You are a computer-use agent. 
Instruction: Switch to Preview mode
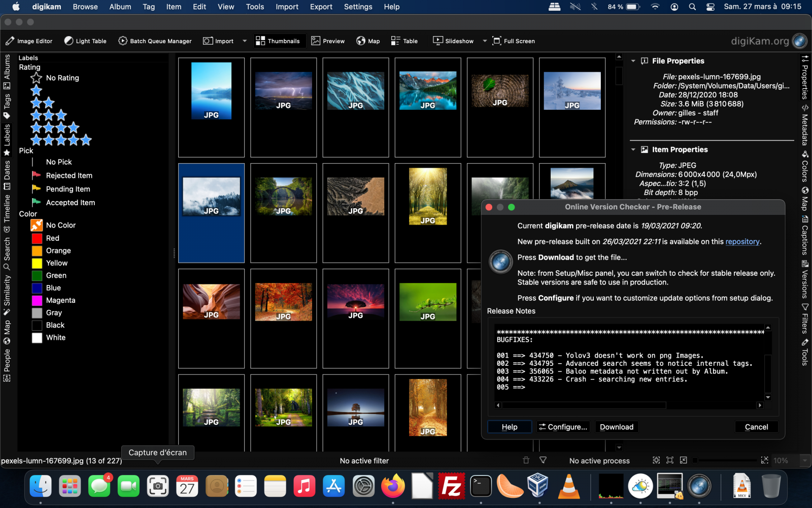coord(327,41)
